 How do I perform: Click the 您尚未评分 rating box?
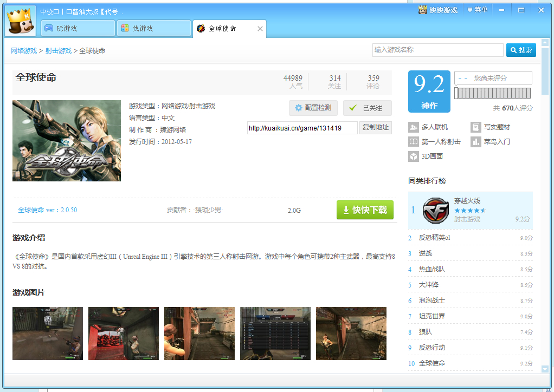coord(493,78)
